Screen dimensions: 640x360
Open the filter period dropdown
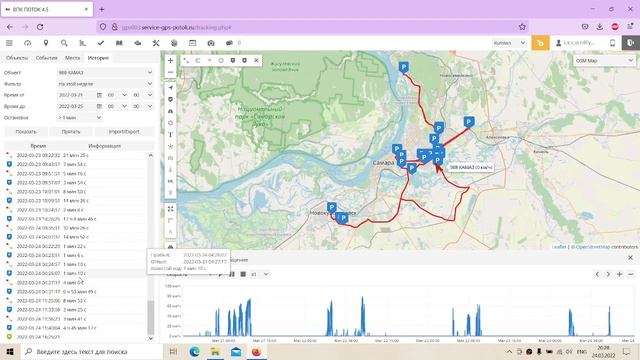pyautogui.click(x=105, y=84)
